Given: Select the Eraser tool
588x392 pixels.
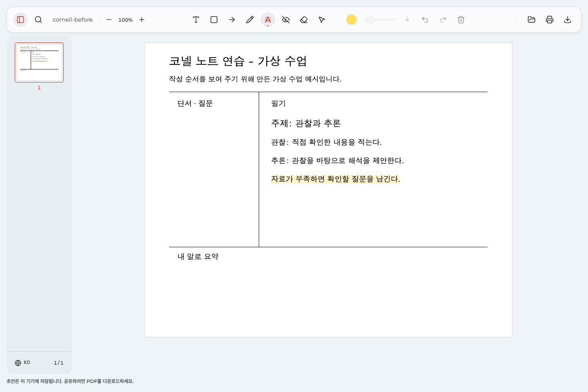Looking at the screenshot, I should coord(304,20).
